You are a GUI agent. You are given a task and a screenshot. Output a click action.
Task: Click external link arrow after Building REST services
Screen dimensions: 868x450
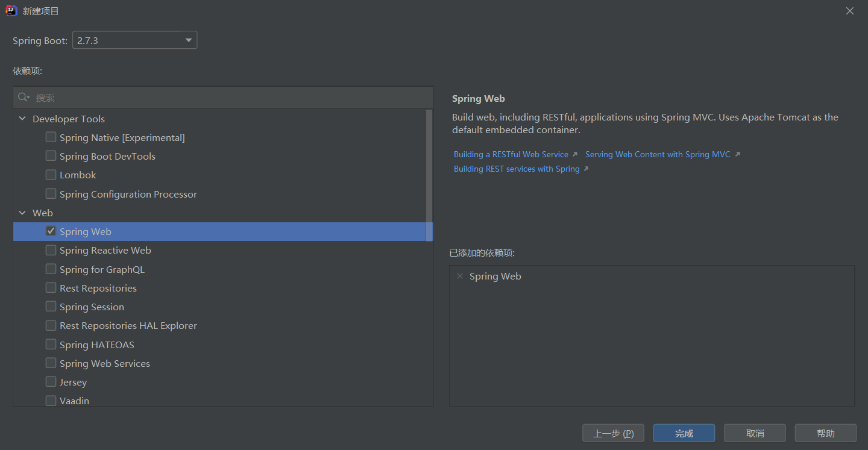tap(586, 169)
